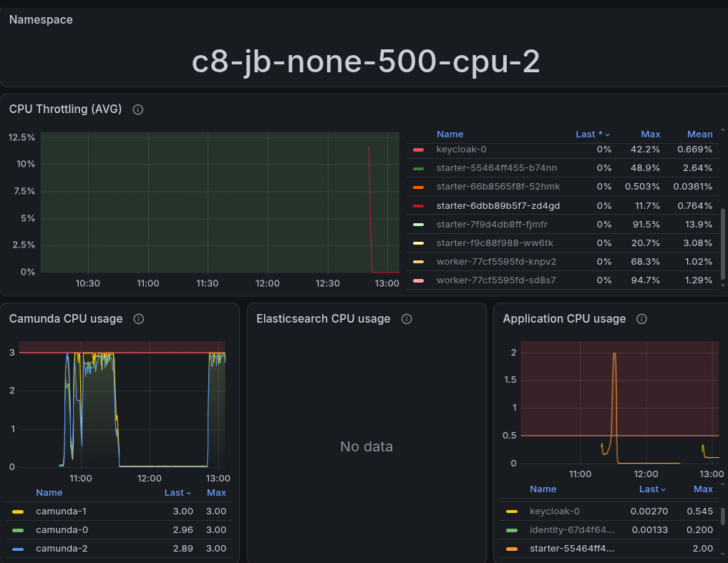Click the 2.96 Last value for camunda-0
The width and height of the screenshot is (728, 563).
(x=183, y=529)
